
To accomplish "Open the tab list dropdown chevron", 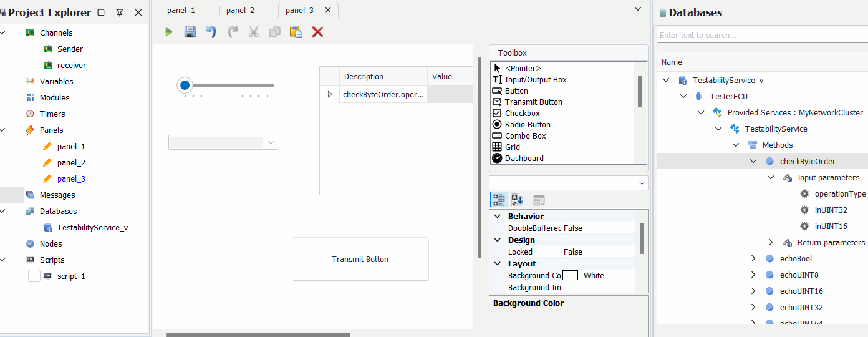I will (637, 9).
